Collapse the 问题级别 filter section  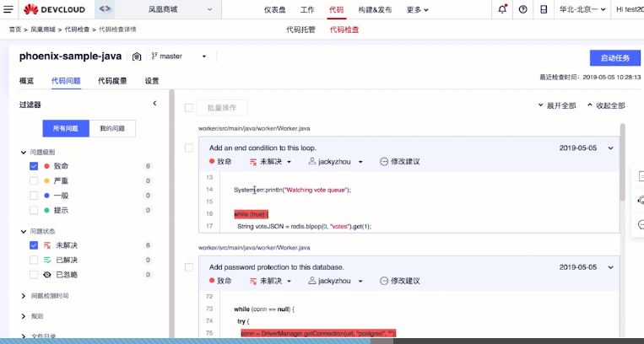(x=24, y=153)
